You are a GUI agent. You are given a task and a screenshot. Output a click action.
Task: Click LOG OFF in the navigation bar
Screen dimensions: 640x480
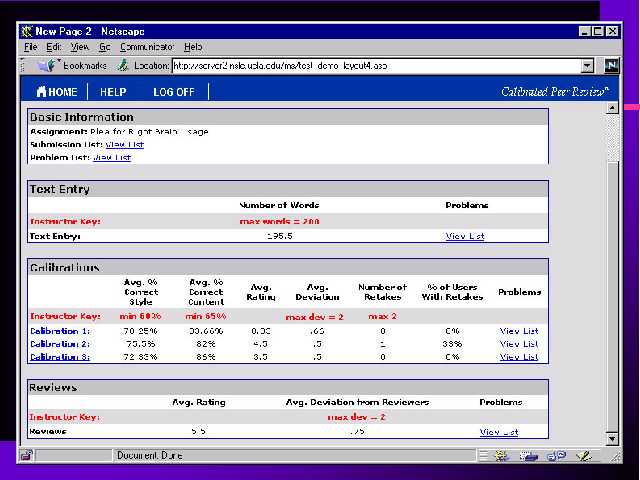tap(174, 92)
